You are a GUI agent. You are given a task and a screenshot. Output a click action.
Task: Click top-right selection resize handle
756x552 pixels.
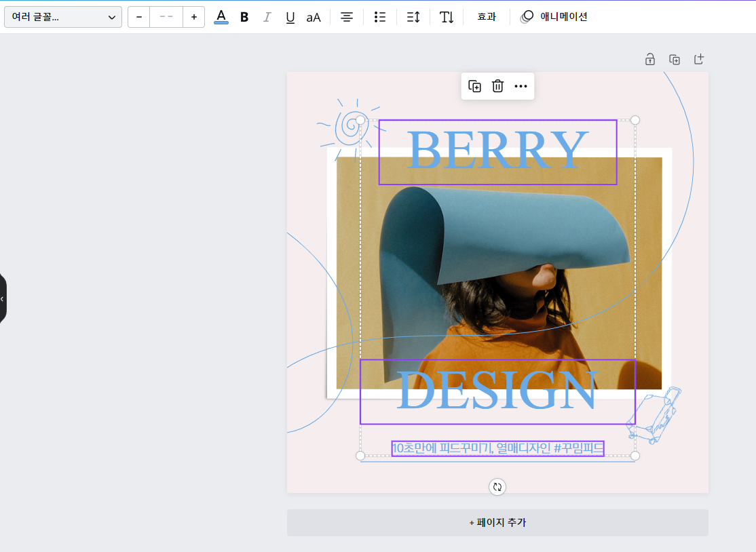point(635,120)
